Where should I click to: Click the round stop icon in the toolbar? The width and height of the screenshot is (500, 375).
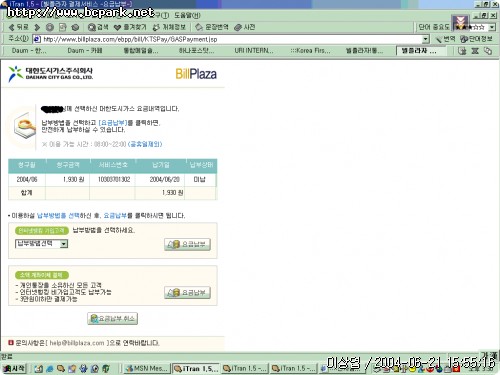(50, 27)
